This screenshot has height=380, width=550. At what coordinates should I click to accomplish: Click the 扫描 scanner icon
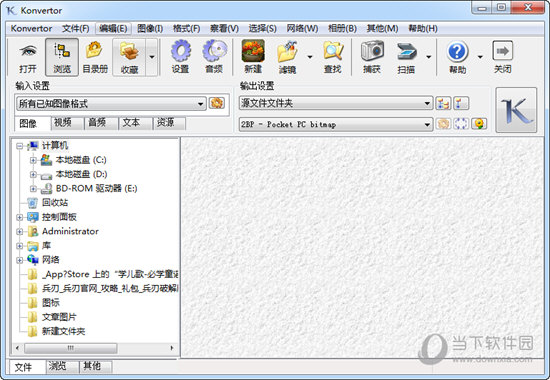(406, 52)
